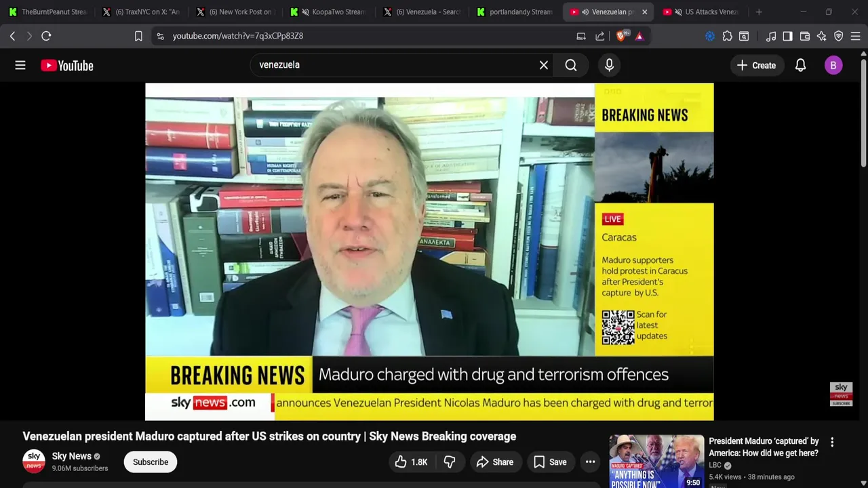Open options for LBC recommended video

coord(832,442)
